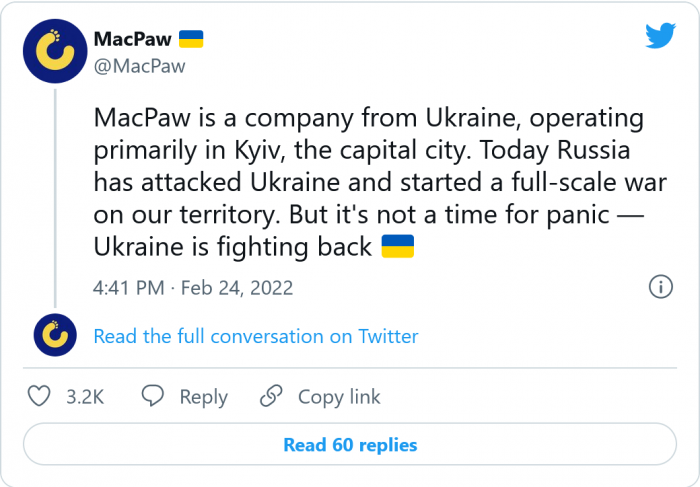Click the Twitter bird logo
This screenshot has width=700, height=487.
click(x=659, y=37)
